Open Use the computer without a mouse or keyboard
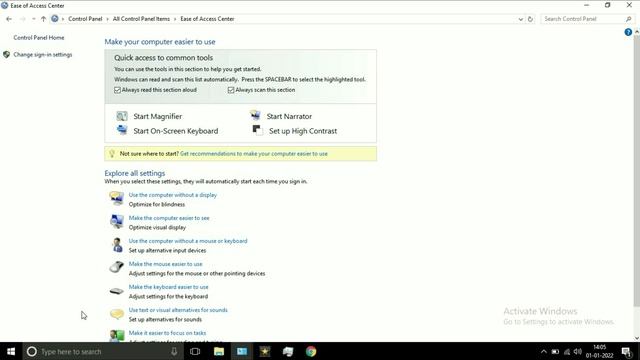This screenshot has width=640, height=360. [188, 241]
